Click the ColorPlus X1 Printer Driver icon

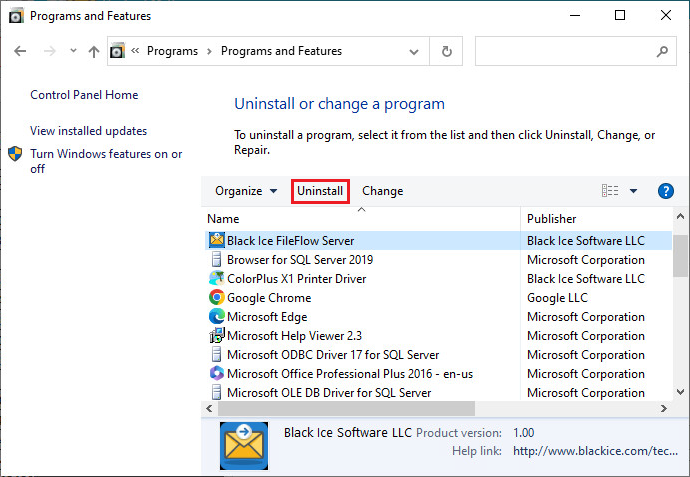[x=217, y=279]
